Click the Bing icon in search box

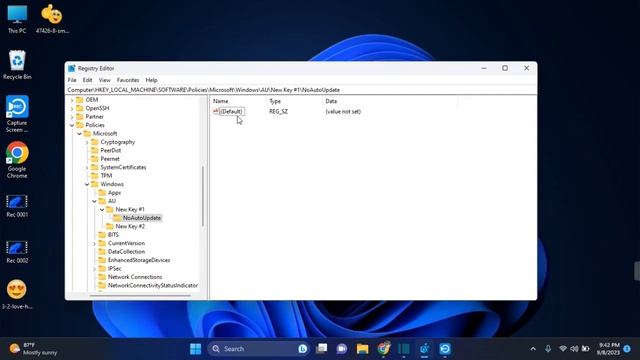[302, 349]
